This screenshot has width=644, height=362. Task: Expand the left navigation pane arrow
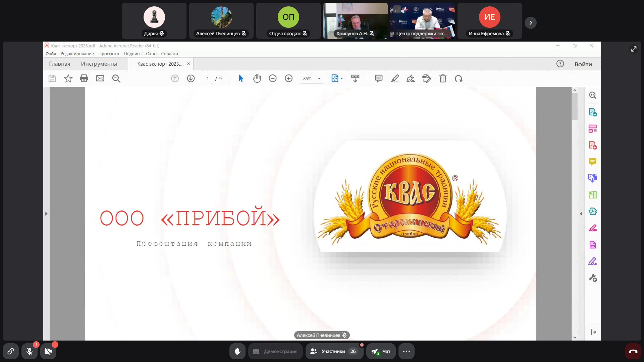(x=46, y=214)
